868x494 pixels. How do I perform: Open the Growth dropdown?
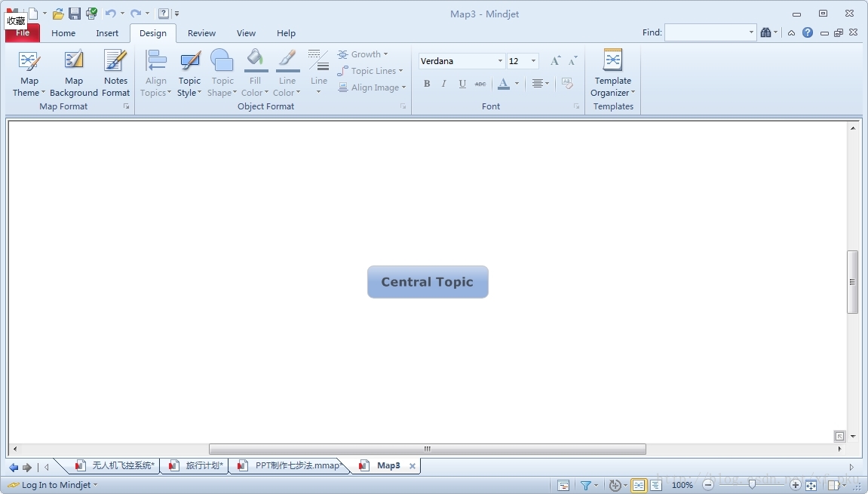[x=363, y=54]
